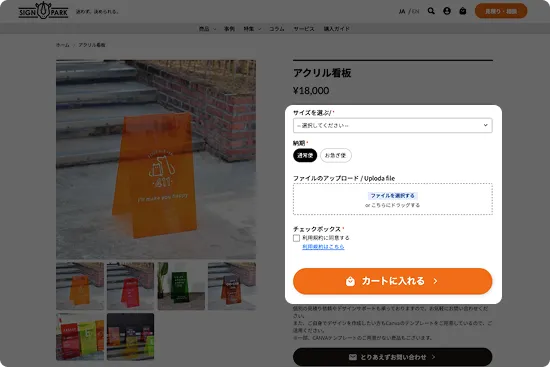Select the 通常便 delivery option
The height and width of the screenshot is (367, 550).
(305, 155)
